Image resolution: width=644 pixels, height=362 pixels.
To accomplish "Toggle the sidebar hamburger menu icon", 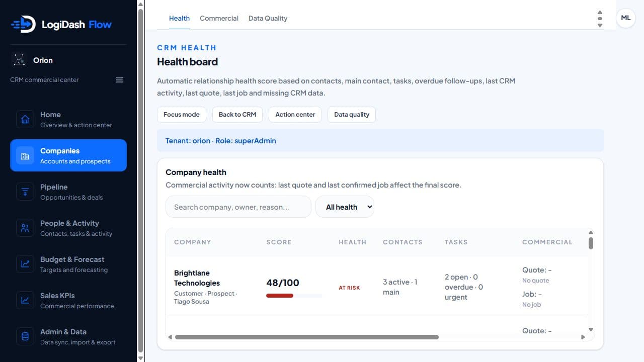I will 120,80.
